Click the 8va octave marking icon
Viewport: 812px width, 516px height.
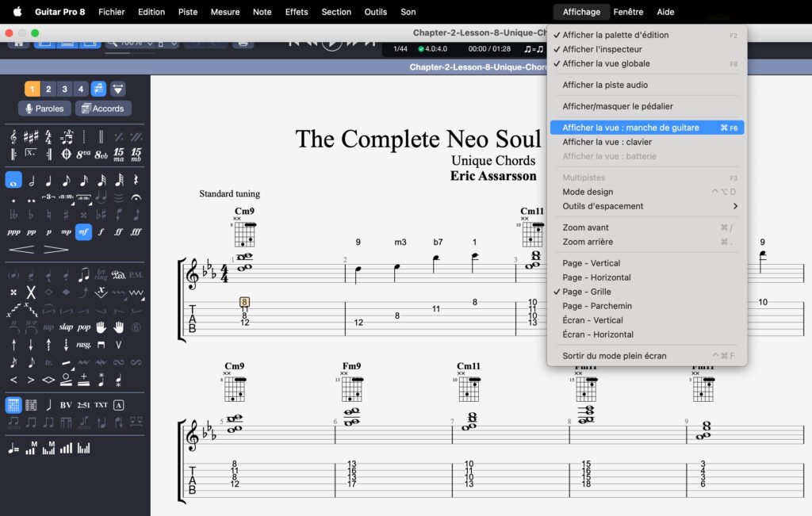(83, 154)
